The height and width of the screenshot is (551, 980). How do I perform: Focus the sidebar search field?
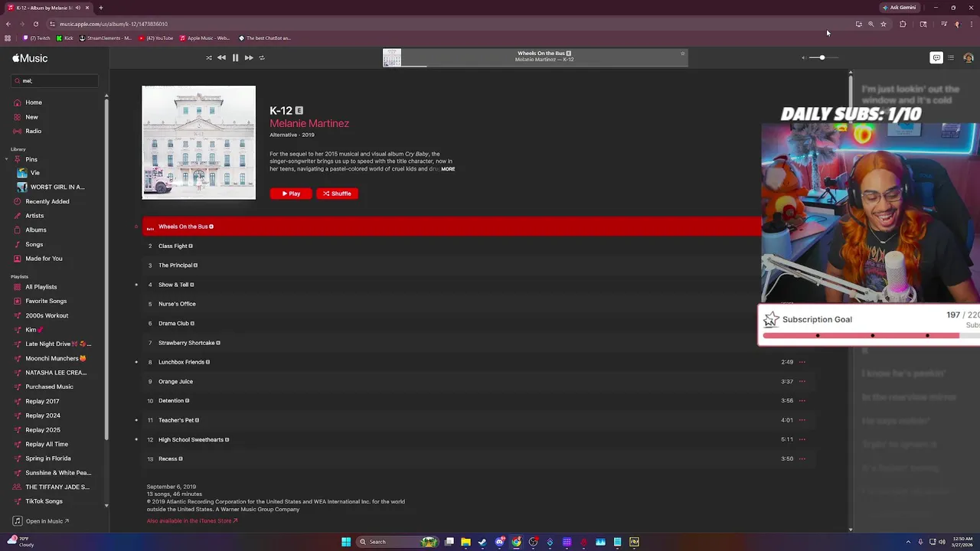(54, 80)
